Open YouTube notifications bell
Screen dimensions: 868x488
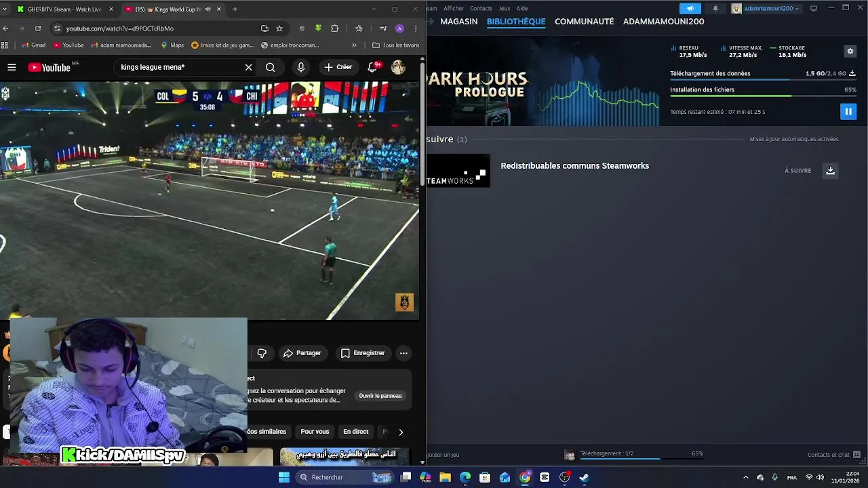click(373, 67)
